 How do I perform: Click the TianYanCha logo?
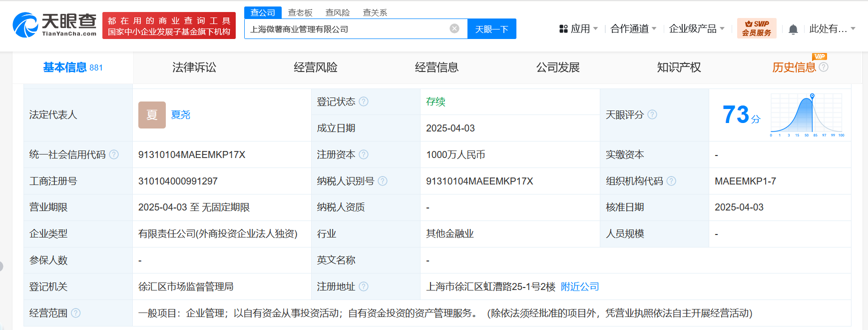point(54,25)
